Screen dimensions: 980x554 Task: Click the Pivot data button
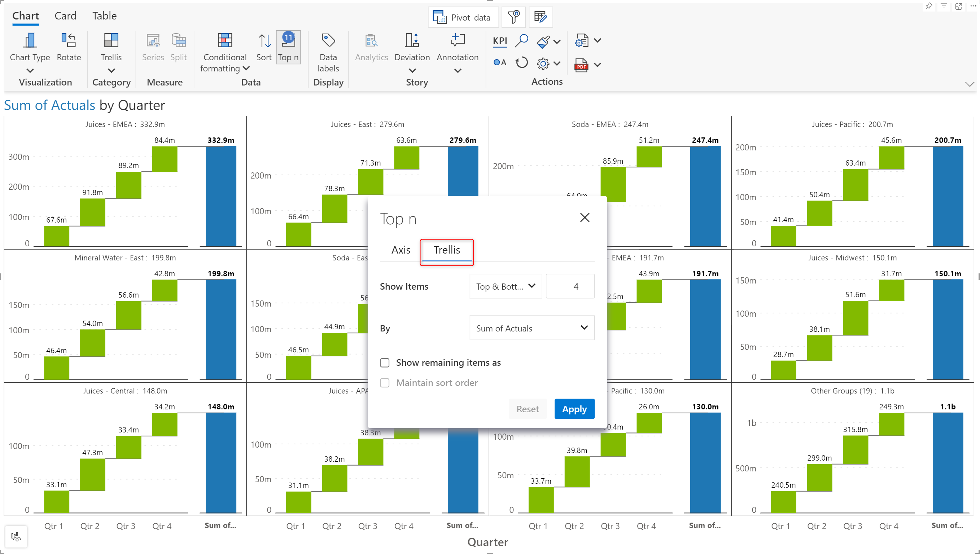[463, 18]
